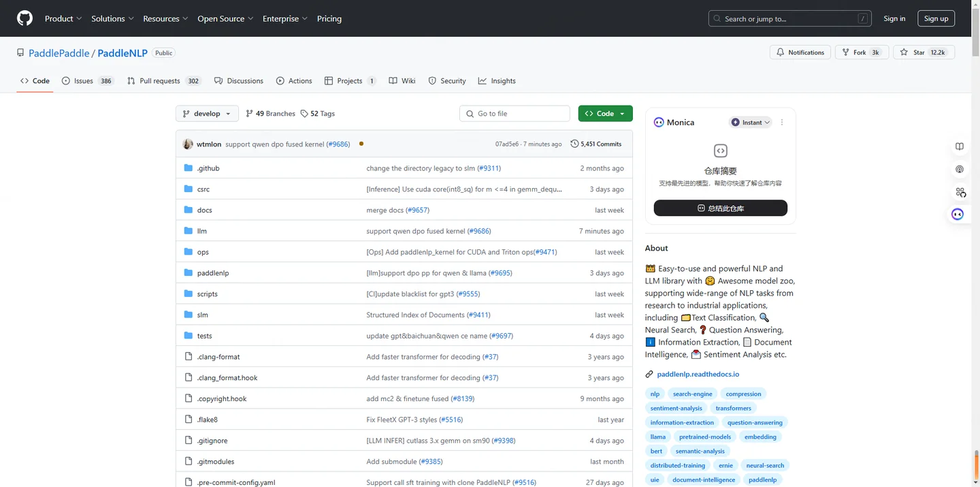Click the repository summary code icon
This screenshot has width=980, height=487.
(721, 151)
